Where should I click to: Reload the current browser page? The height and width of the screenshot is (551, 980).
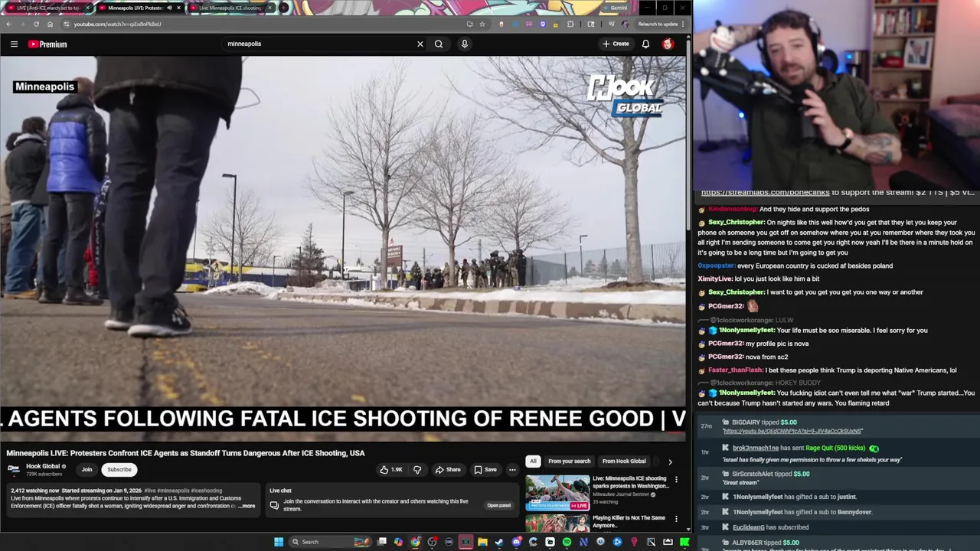pos(36,24)
